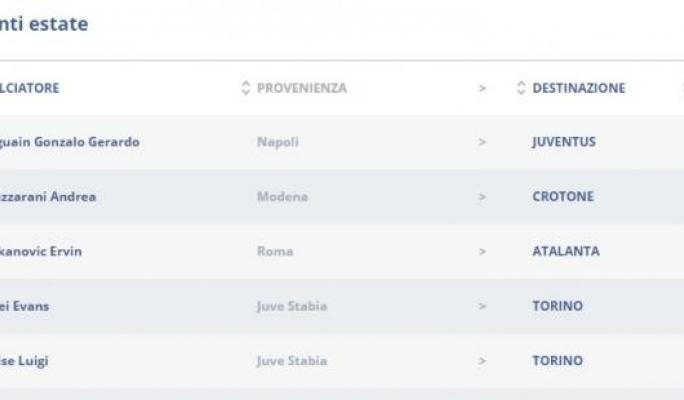Sort table by Provenienza column arrows

point(246,88)
